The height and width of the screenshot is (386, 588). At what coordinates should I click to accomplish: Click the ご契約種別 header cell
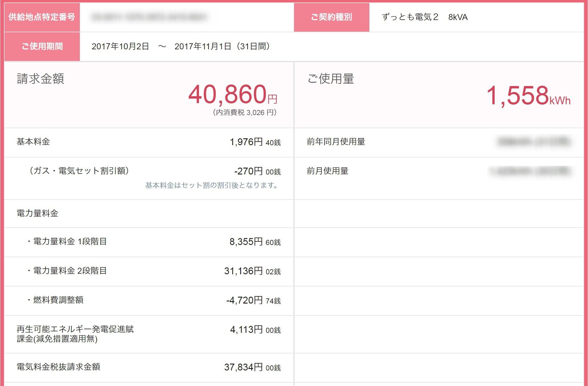click(331, 17)
